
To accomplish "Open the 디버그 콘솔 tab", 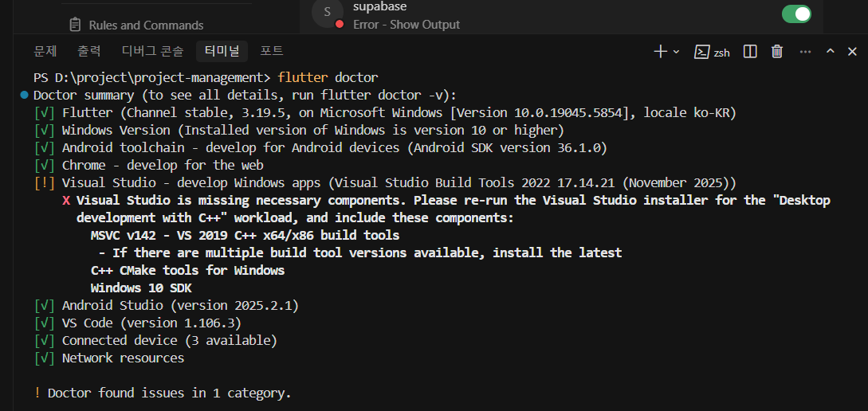I will pos(152,51).
